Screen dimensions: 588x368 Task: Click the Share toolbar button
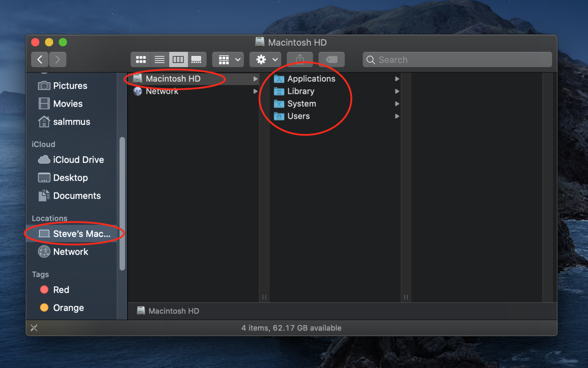(x=300, y=59)
